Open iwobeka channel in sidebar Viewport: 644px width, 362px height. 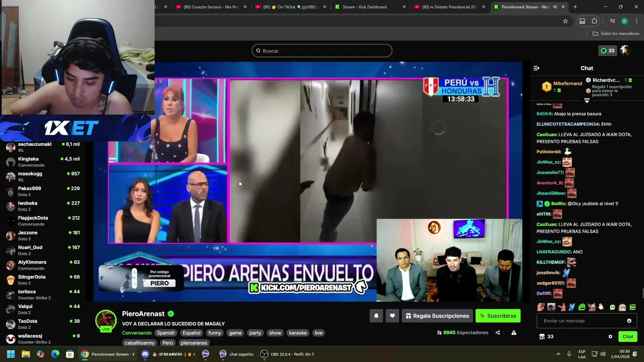[x=43, y=206]
